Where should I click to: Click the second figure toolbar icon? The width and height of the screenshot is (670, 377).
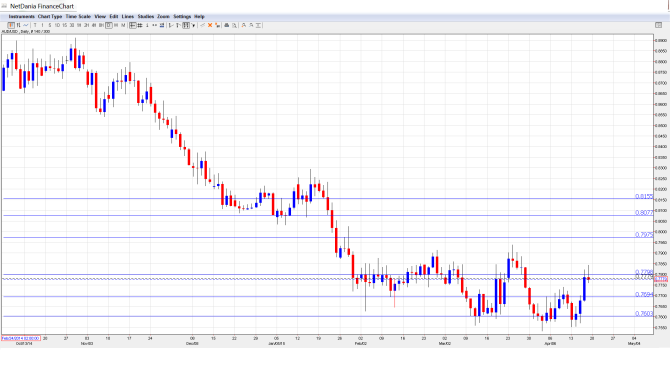tap(251, 25)
